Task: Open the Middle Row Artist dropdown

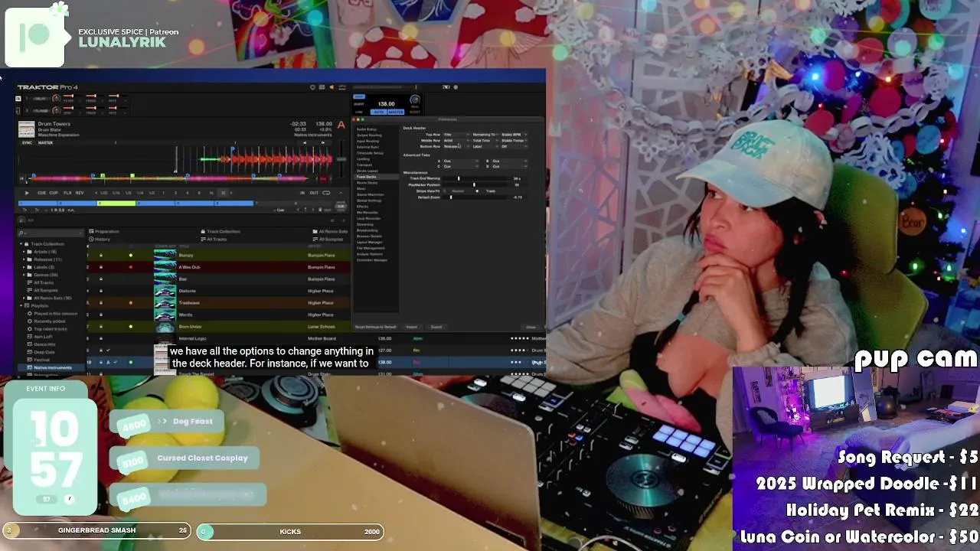Action: 456,141
